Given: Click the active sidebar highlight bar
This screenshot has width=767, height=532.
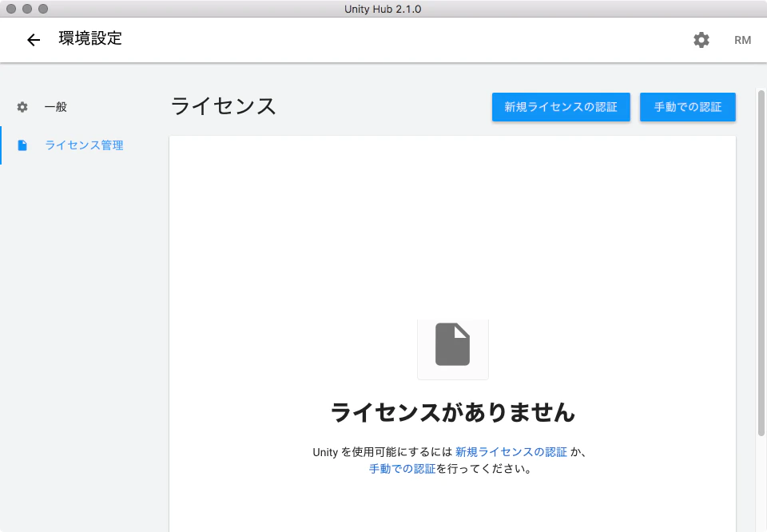Looking at the screenshot, I should pos(2,145).
